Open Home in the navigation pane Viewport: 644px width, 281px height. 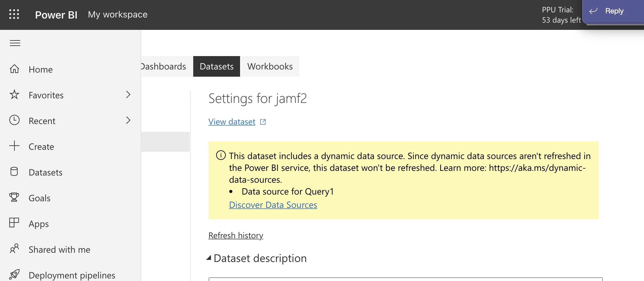click(70, 69)
